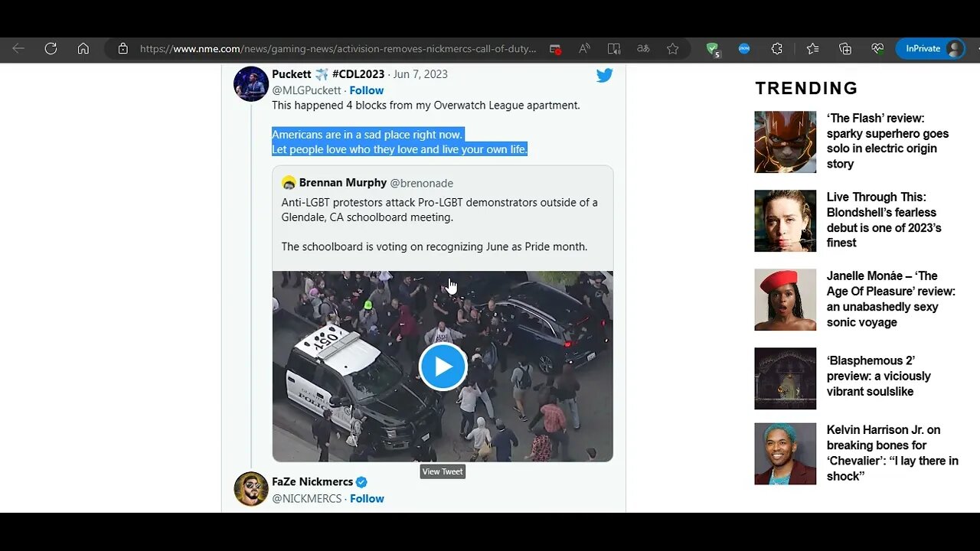Go back to the previous page
980x551 pixels.
pyautogui.click(x=18, y=49)
